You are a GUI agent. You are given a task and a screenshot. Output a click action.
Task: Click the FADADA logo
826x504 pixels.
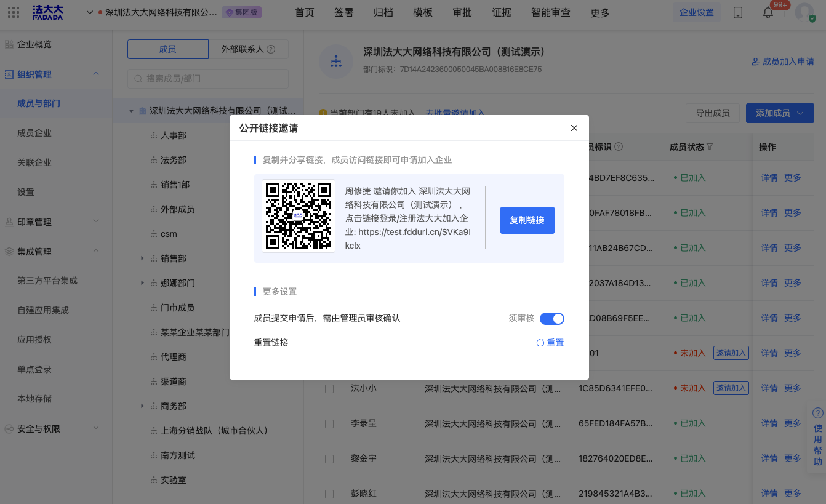click(48, 12)
